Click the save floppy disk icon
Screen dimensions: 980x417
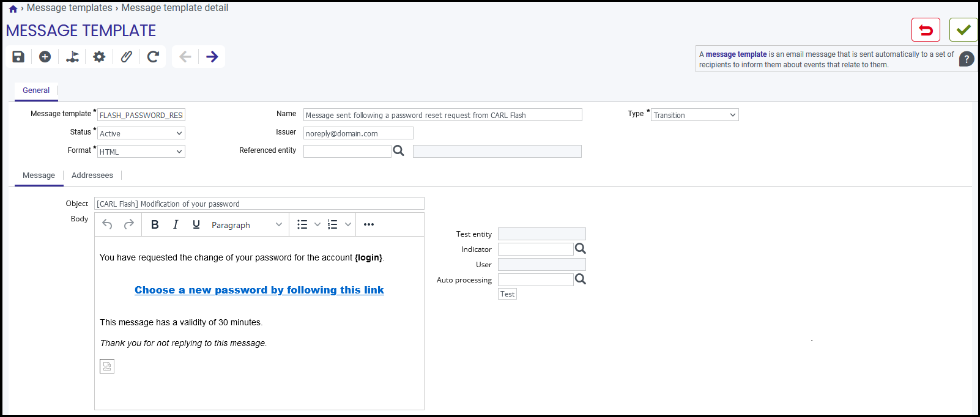(x=18, y=57)
